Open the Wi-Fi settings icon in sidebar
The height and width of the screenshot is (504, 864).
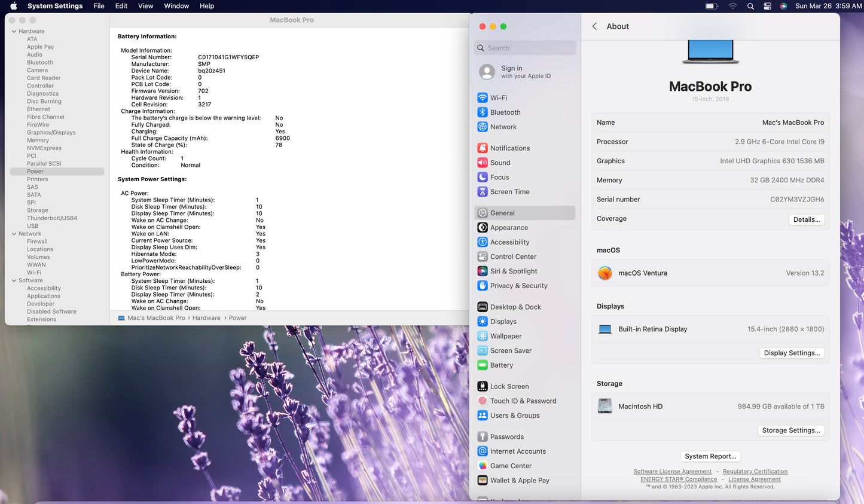(483, 97)
